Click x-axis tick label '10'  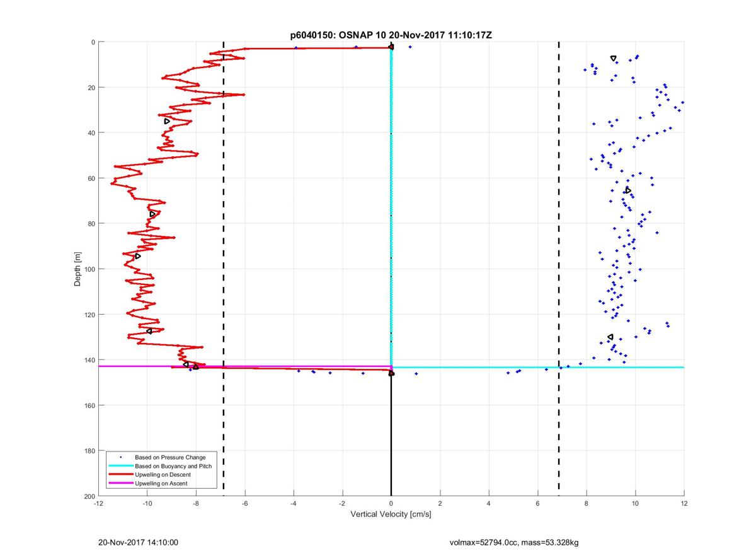635,504
